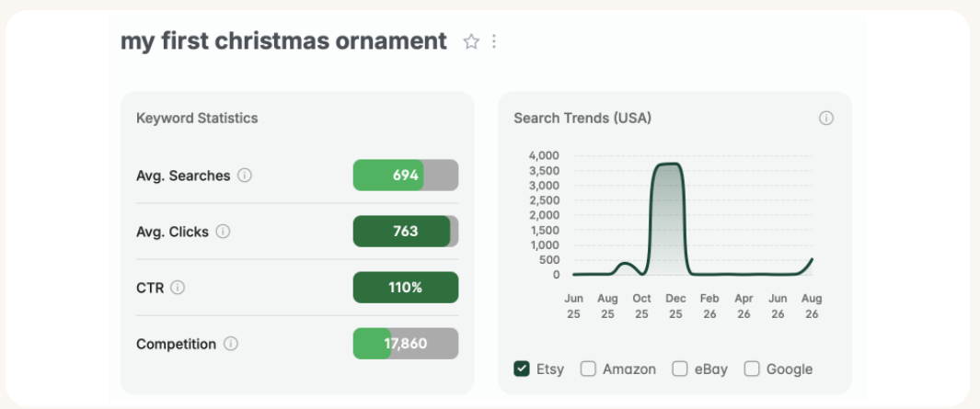
Task: Click the Avg. Searches bar showing 694
Action: [406, 176]
